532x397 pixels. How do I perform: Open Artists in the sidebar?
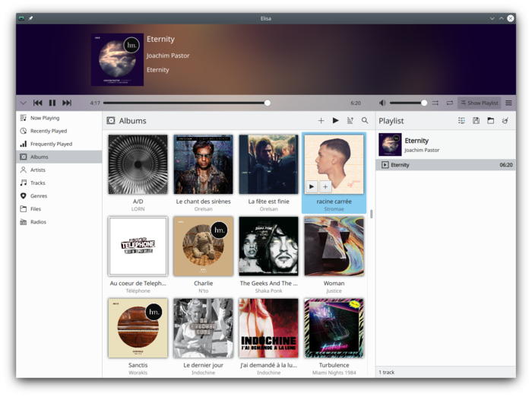tap(38, 170)
